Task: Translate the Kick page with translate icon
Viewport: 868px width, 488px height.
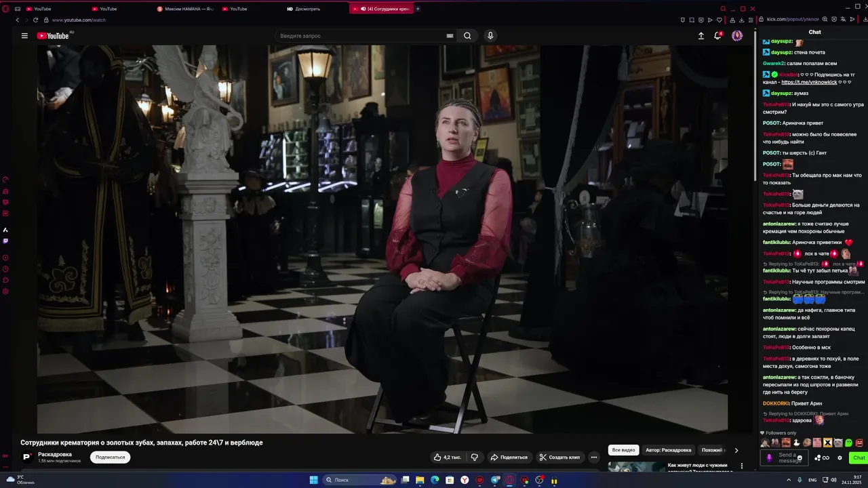Action: pyautogui.click(x=842, y=19)
